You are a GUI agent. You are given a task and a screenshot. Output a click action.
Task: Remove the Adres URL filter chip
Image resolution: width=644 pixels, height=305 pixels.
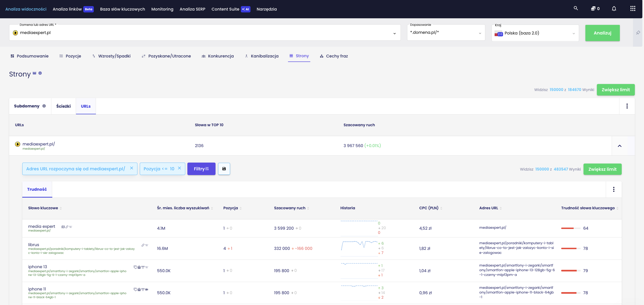click(x=132, y=168)
